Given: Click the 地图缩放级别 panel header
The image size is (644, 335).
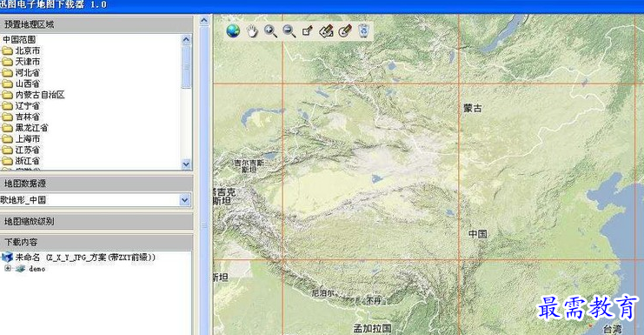Looking at the screenshot, I should point(96,221).
